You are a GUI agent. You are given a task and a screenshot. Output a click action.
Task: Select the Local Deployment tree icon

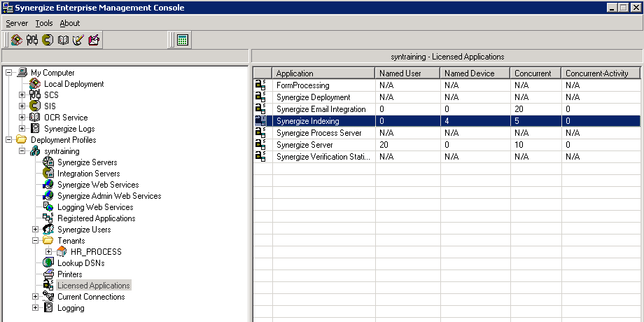pyautogui.click(x=35, y=84)
